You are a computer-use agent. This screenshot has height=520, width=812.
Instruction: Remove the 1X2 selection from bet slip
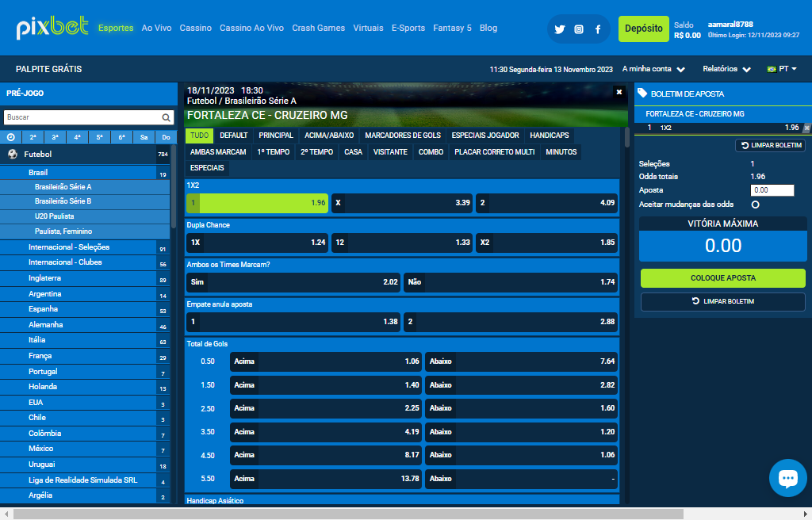pos(806,128)
